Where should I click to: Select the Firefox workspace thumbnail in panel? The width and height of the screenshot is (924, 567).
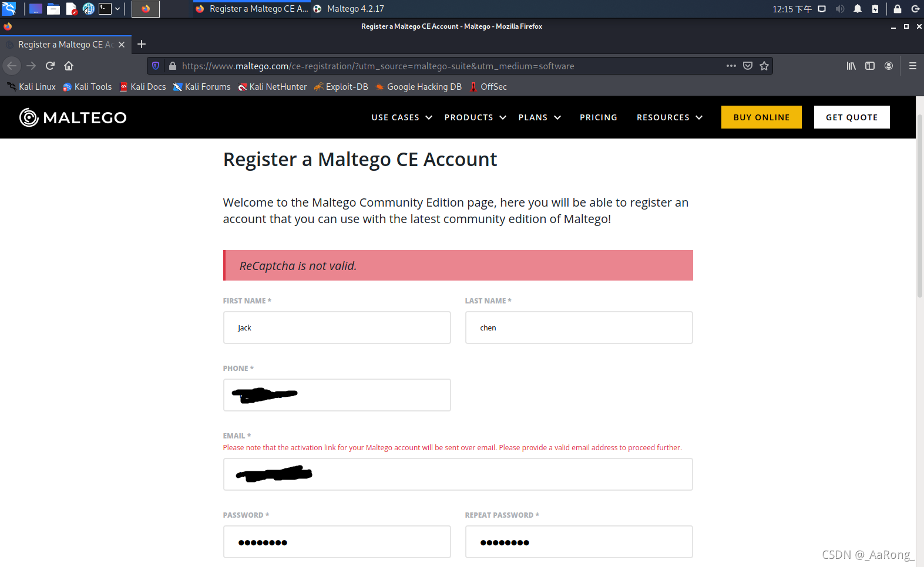(x=146, y=9)
